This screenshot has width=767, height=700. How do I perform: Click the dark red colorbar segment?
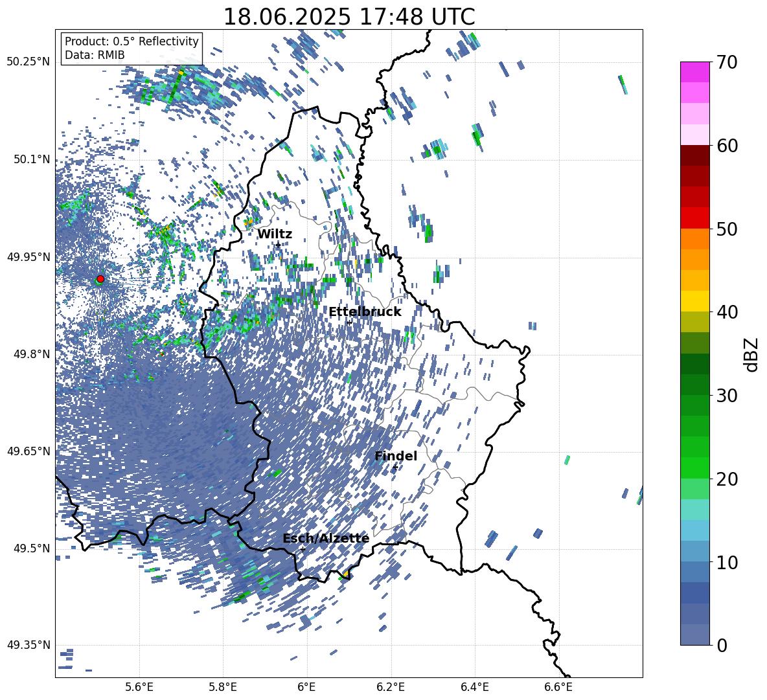click(x=694, y=155)
